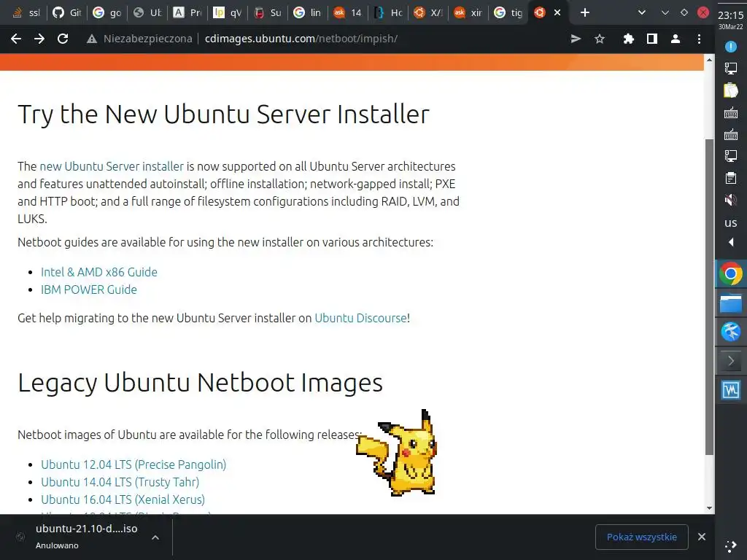Click 'Pokaż wszystkie' downloads button
This screenshot has height=560, width=747.
[642, 537]
